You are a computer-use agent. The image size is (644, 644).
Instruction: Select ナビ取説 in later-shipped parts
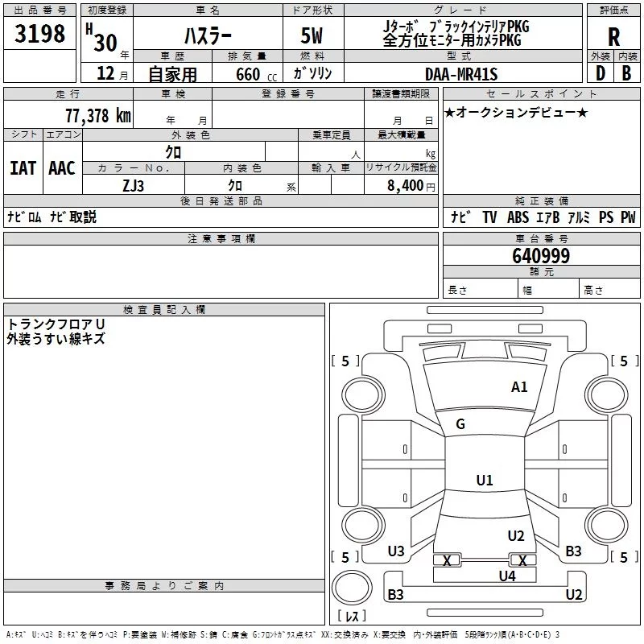(x=73, y=217)
